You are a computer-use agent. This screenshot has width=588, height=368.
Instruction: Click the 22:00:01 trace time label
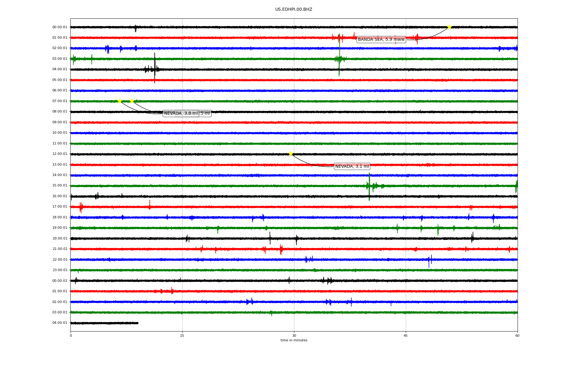[x=60, y=260]
